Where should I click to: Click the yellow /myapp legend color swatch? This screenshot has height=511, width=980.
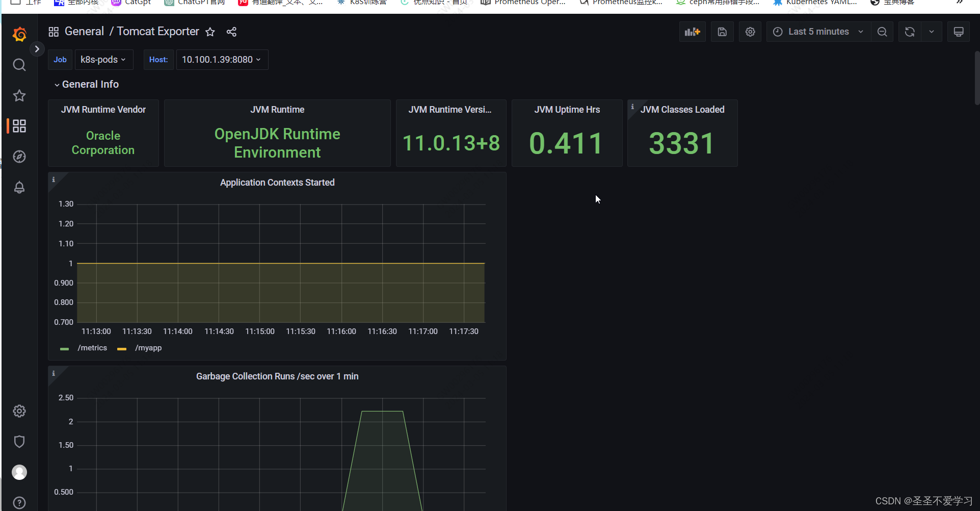122,349
